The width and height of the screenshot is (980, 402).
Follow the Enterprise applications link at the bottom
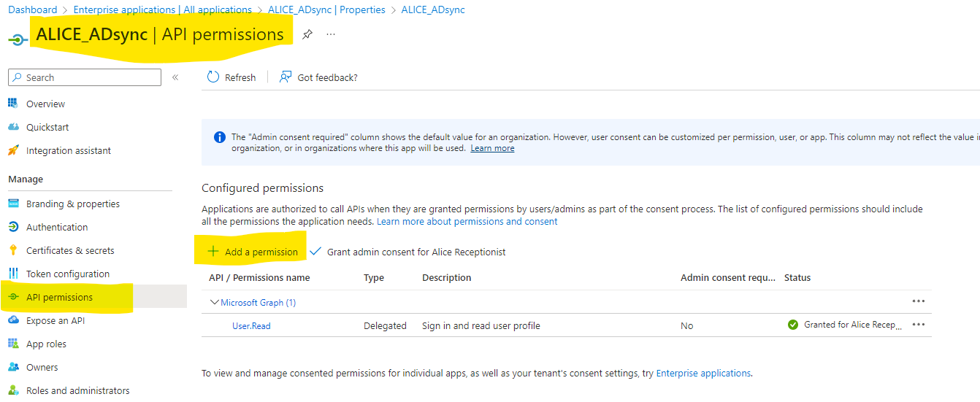(x=703, y=373)
